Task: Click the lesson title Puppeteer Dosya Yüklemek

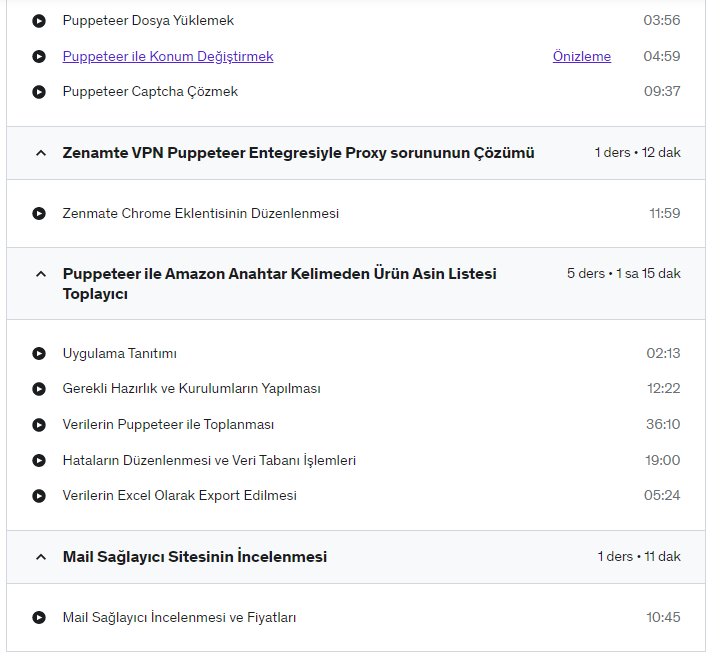Action: point(148,21)
